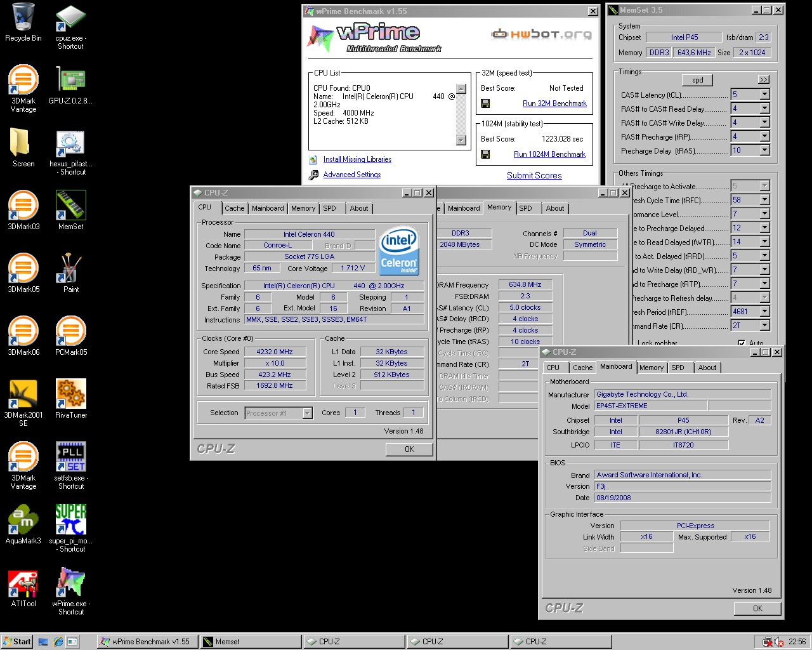The image size is (812, 650).
Task: Open the Refresh Period (tREF) dropdown
Action: tap(764, 312)
